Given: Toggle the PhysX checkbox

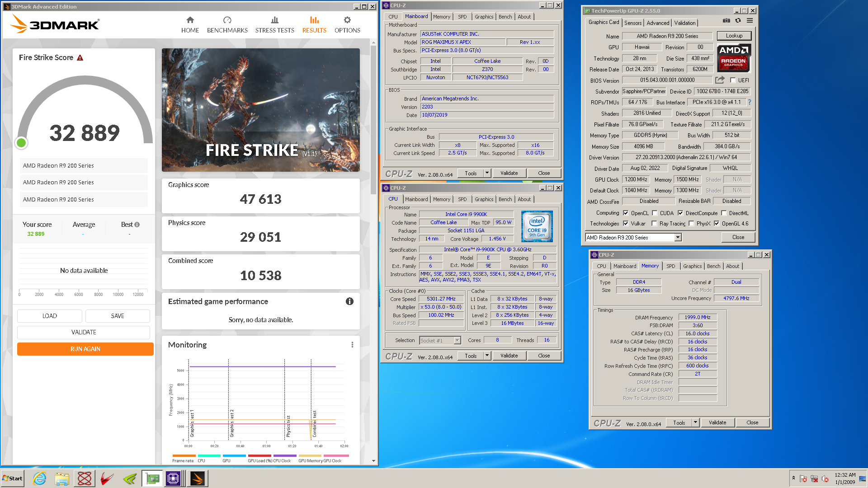Looking at the screenshot, I should click(x=691, y=224).
